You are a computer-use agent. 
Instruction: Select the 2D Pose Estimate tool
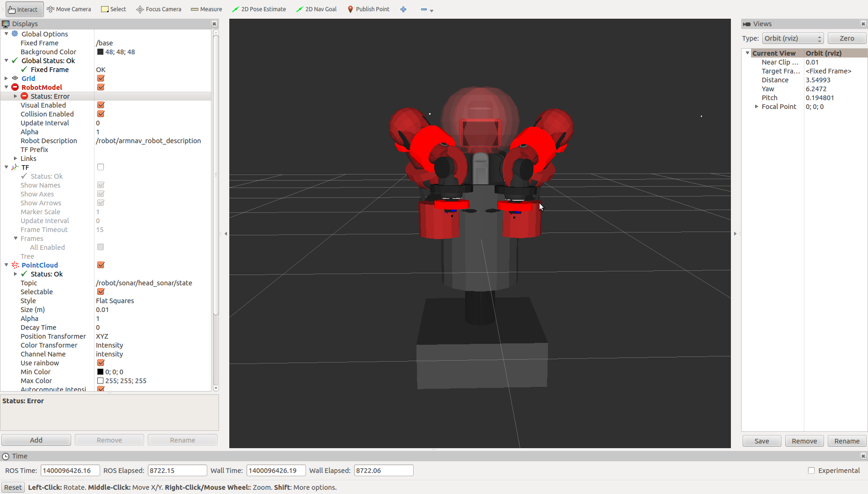pyautogui.click(x=259, y=9)
